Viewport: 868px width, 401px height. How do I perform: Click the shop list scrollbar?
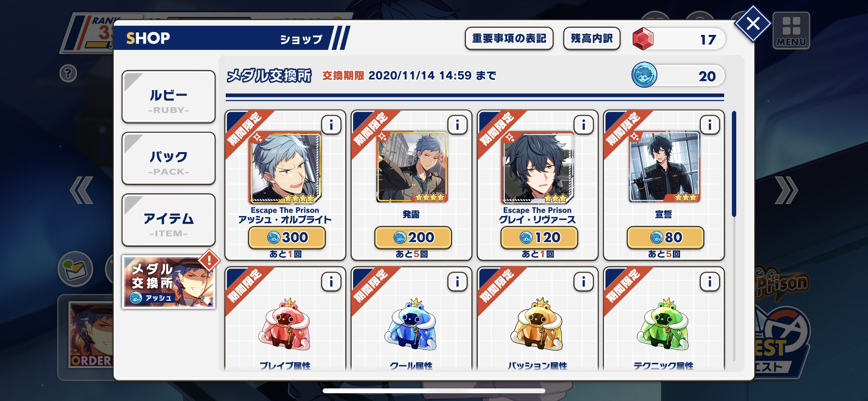pos(734,164)
